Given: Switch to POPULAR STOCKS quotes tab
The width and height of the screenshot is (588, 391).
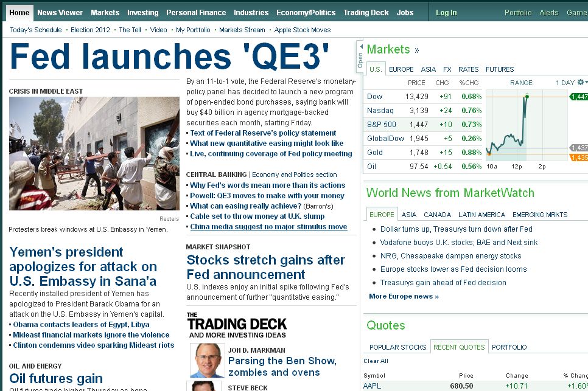Looking at the screenshot, I should (x=398, y=347).
